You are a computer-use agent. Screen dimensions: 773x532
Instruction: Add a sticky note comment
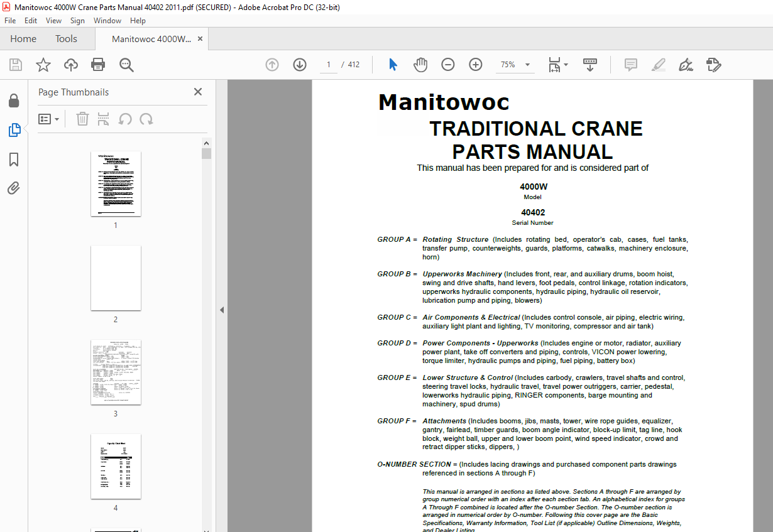coord(630,65)
